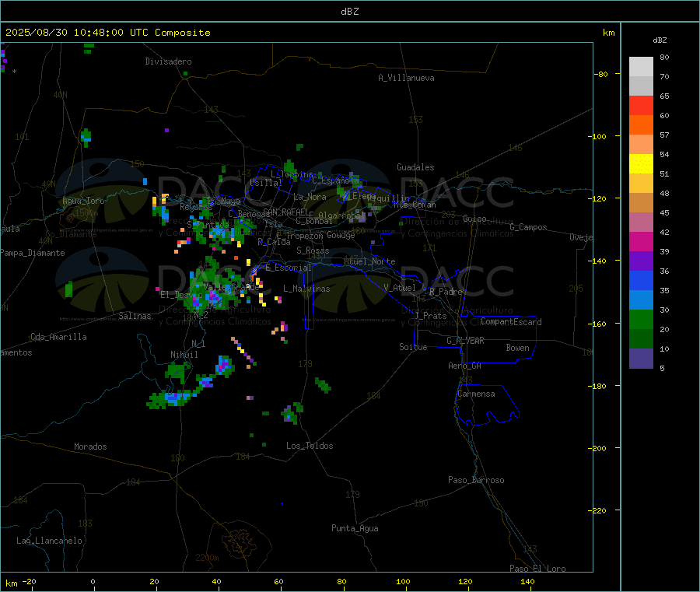
Task: Click the CompantEscard label
Action: pos(511,321)
